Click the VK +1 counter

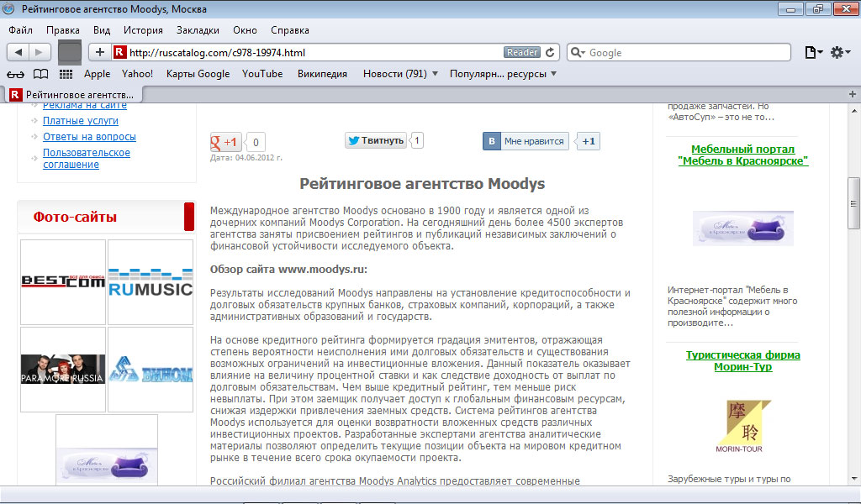point(588,141)
